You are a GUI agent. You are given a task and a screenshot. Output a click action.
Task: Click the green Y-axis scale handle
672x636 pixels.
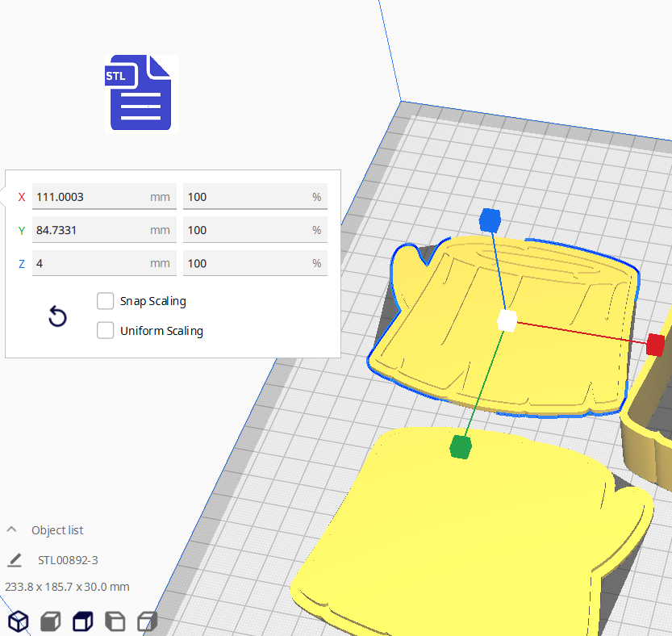coord(460,446)
